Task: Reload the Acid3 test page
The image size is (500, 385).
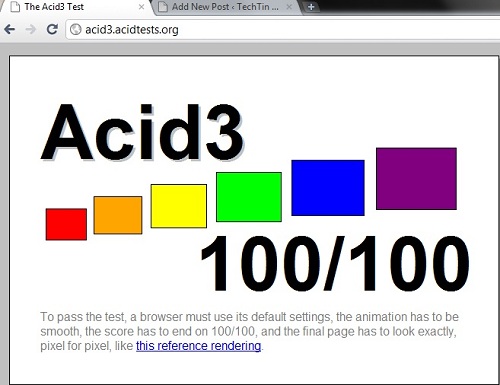Action: point(52,29)
